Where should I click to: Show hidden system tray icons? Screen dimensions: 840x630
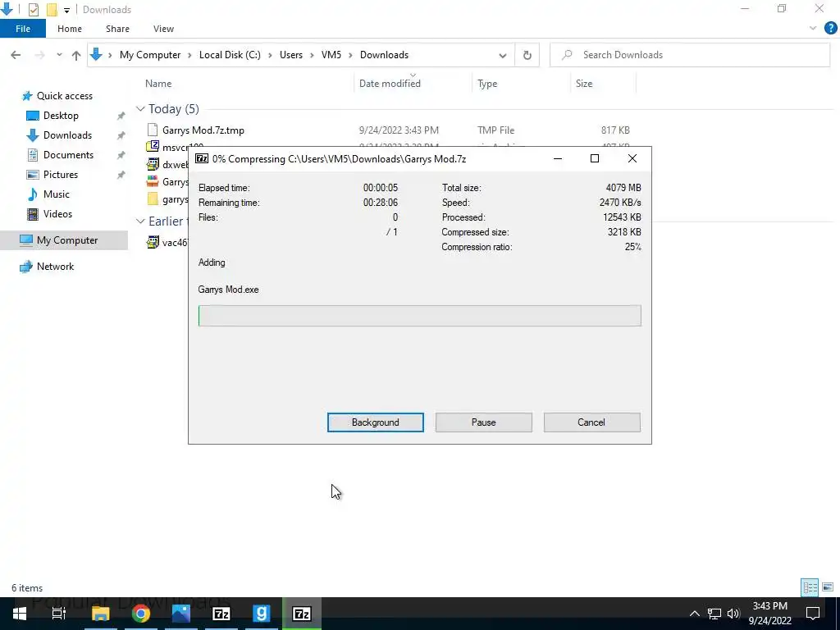click(x=694, y=614)
